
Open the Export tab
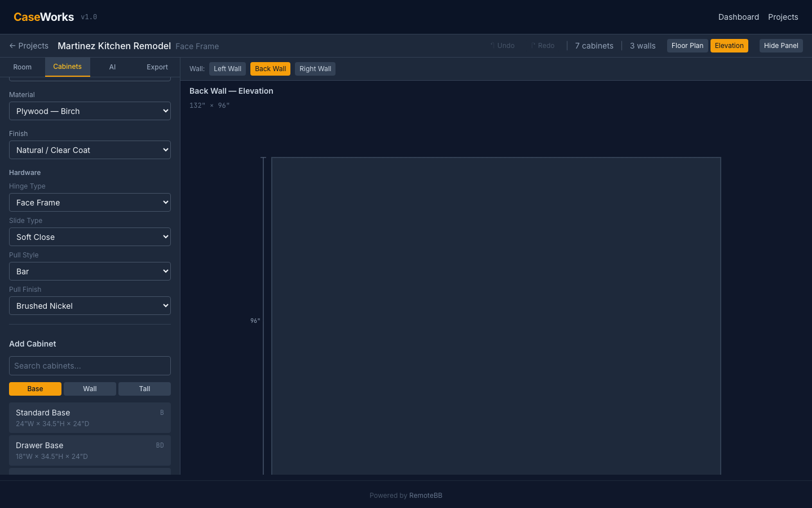pyautogui.click(x=157, y=67)
